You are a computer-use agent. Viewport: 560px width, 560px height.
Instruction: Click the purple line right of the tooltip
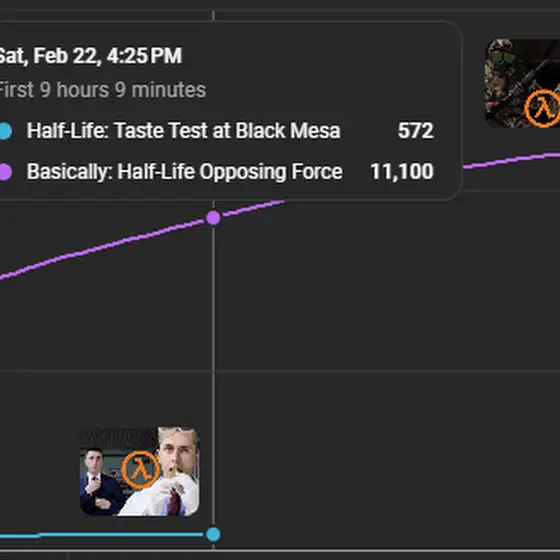(x=511, y=160)
